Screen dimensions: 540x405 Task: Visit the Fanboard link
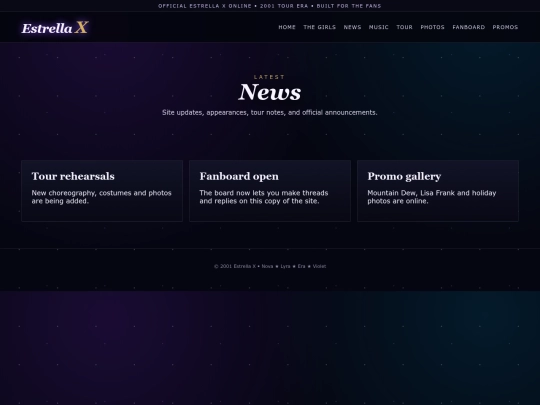click(469, 27)
